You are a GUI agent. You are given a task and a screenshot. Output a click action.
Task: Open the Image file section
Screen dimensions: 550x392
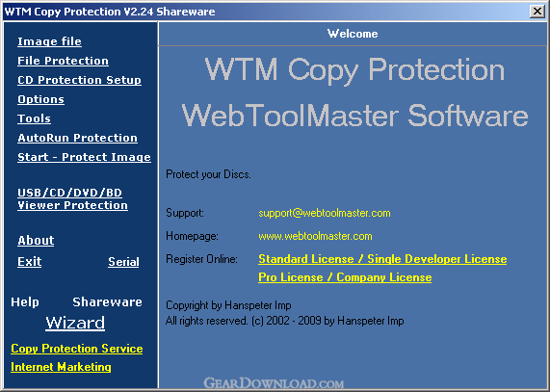click(49, 41)
